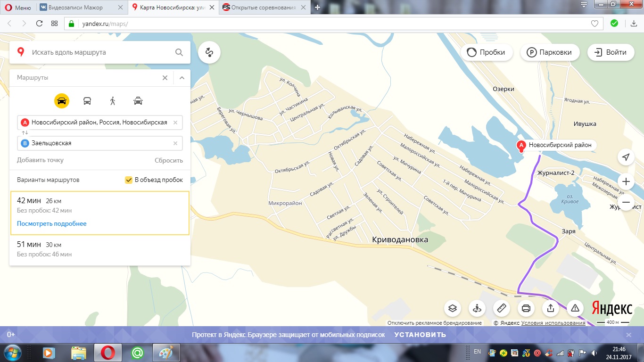
Task: Click the ruler distance measurement tool
Action: coord(502,309)
